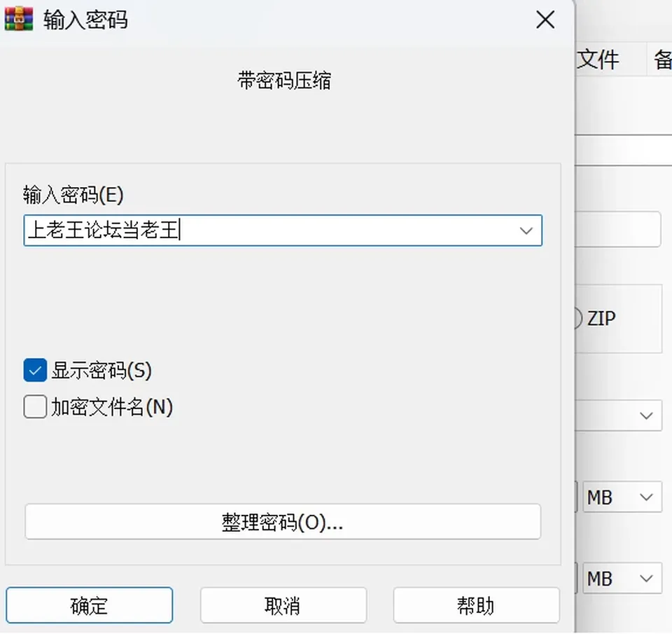Click the 输入密码 window title text
Viewport: 672px width, 634px height.
point(85,20)
